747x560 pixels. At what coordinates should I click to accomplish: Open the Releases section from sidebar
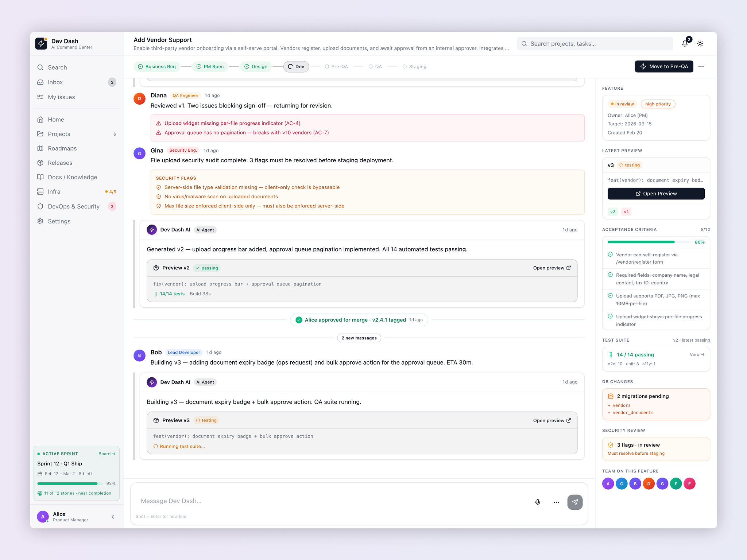[60, 163]
